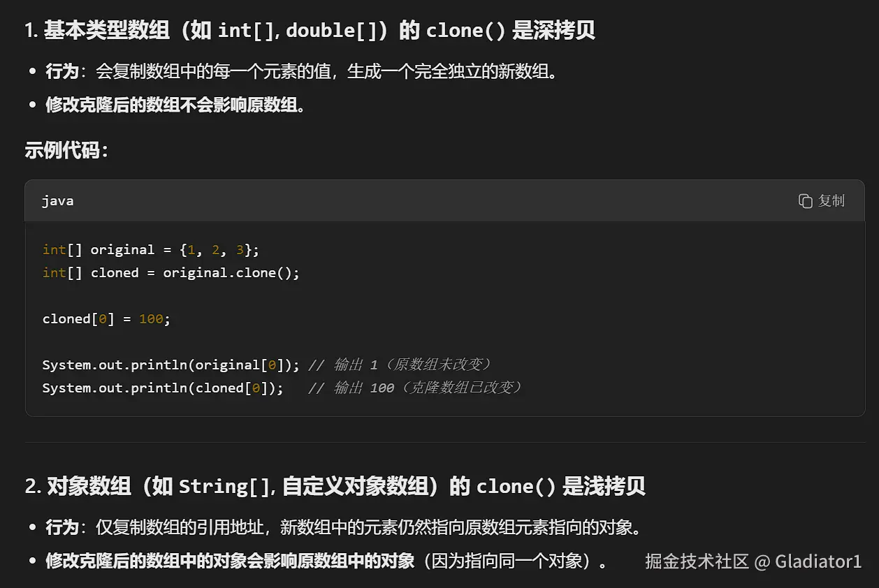Click the copy icon in code block header
The height and width of the screenshot is (588, 879).
click(x=805, y=201)
